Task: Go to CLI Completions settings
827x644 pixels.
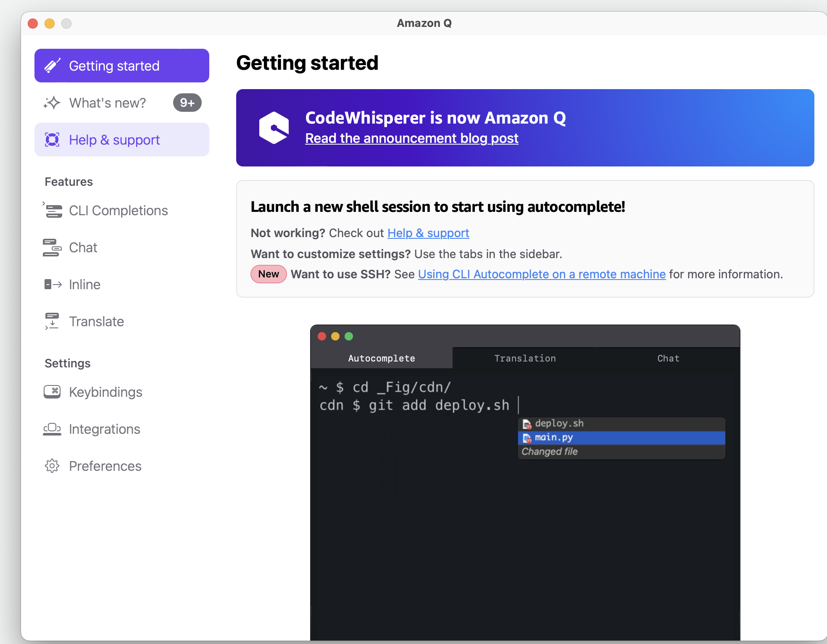Action: coord(122,210)
